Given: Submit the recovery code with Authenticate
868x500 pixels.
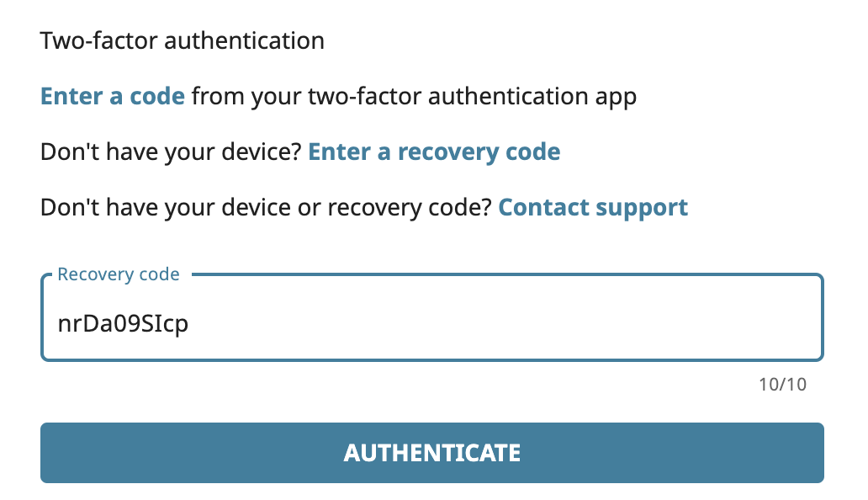Looking at the screenshot, I should (431, 453).
